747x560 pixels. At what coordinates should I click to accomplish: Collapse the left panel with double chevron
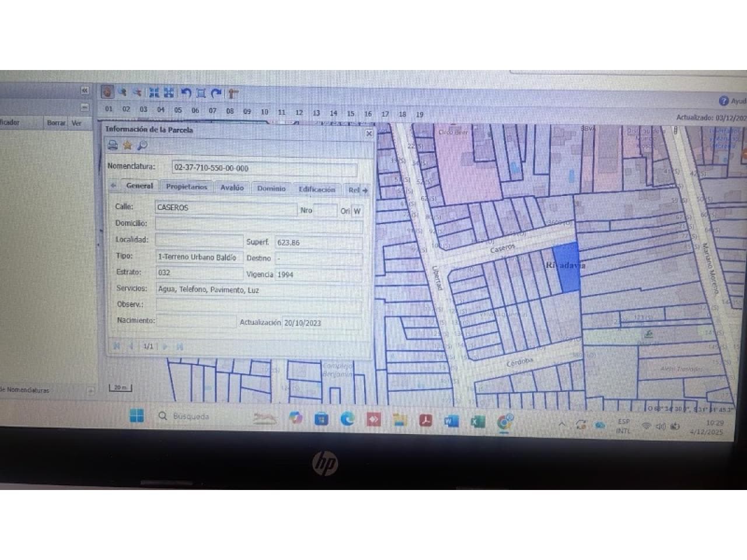(85, 90)
